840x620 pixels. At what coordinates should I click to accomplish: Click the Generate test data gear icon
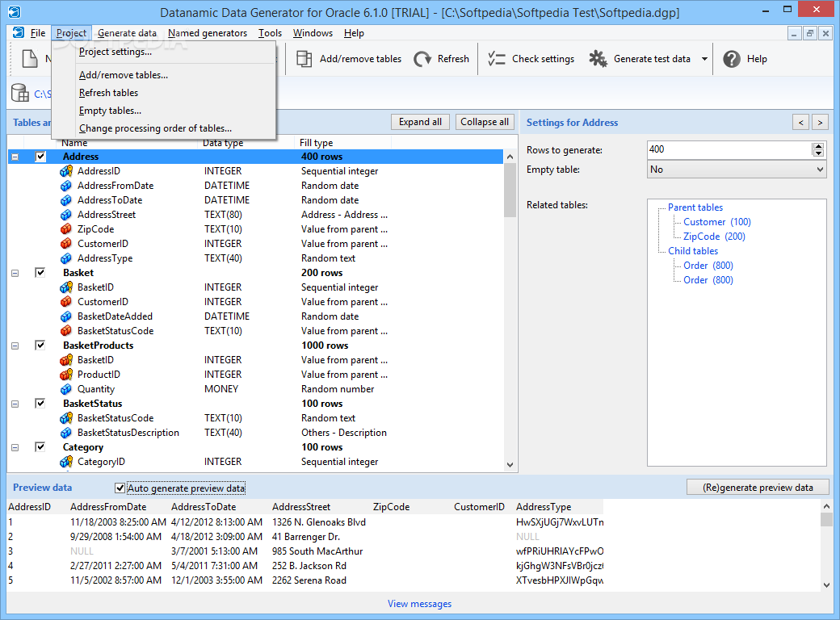(x=598, y=59)
